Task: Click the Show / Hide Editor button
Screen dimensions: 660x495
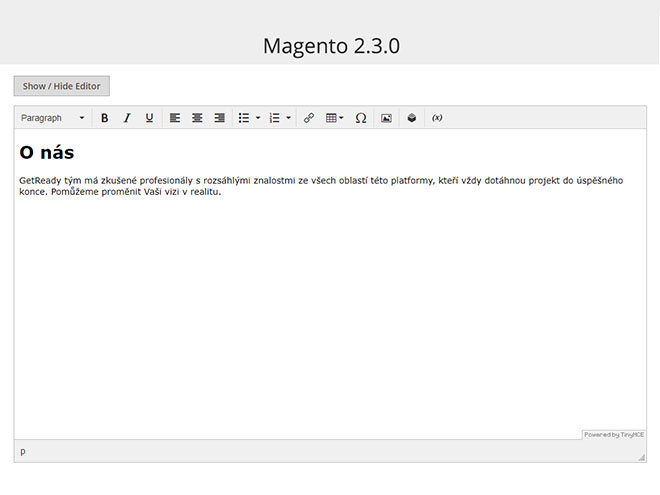Action: (61, 86)
